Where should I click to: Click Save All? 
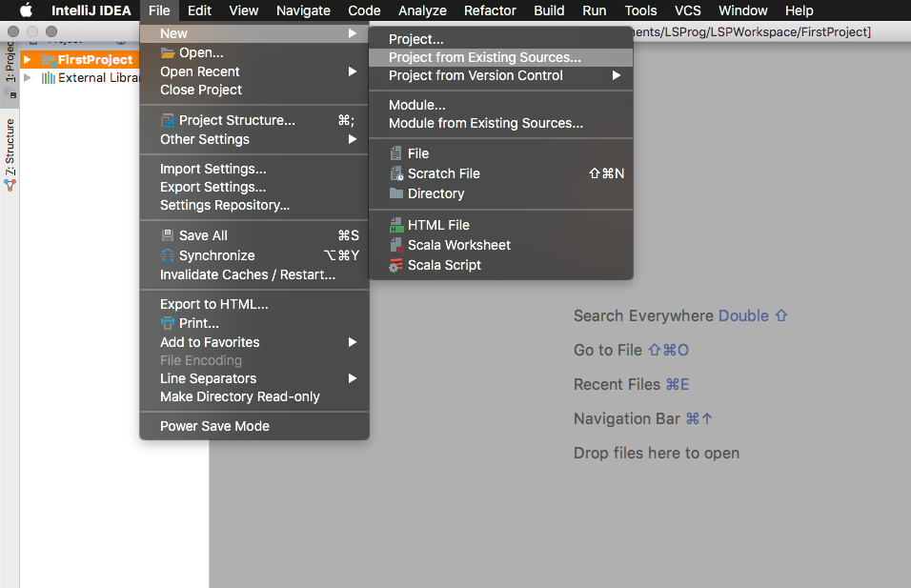tap(254, 235)
